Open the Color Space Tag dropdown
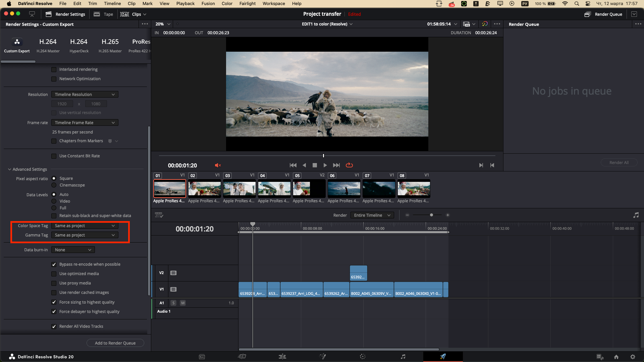Viewport: 644px width, 362px height. click(84, 225)
